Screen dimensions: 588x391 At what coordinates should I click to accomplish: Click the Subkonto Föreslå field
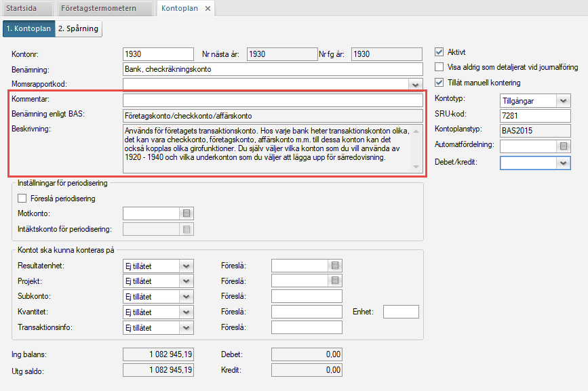(307, 296)
